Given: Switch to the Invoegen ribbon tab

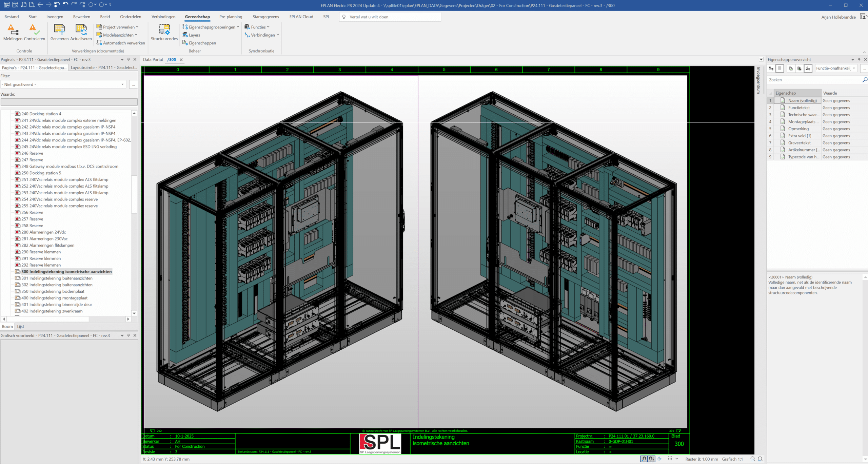Looking at the screenshot, I should pos(55,17).
